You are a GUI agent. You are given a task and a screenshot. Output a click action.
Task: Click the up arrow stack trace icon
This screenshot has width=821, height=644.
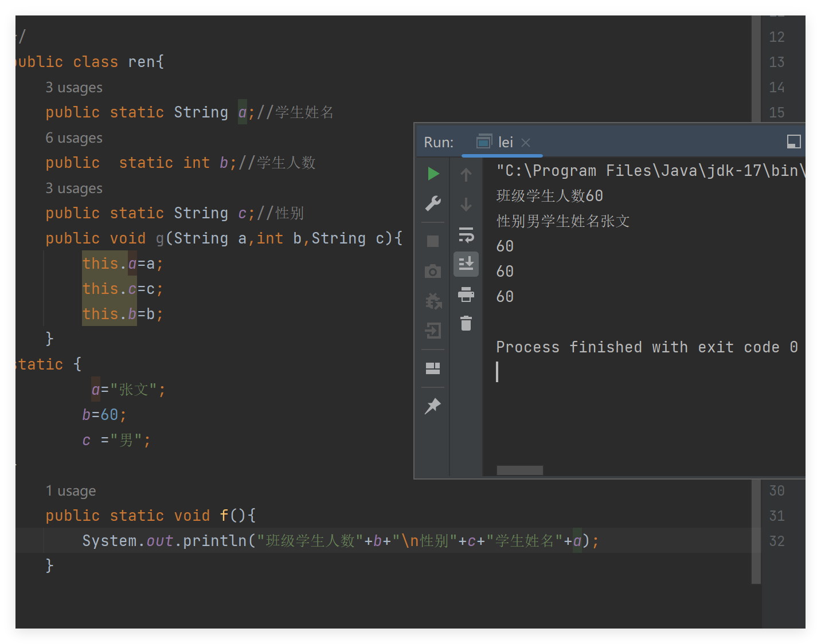click(x=466, y=174)
